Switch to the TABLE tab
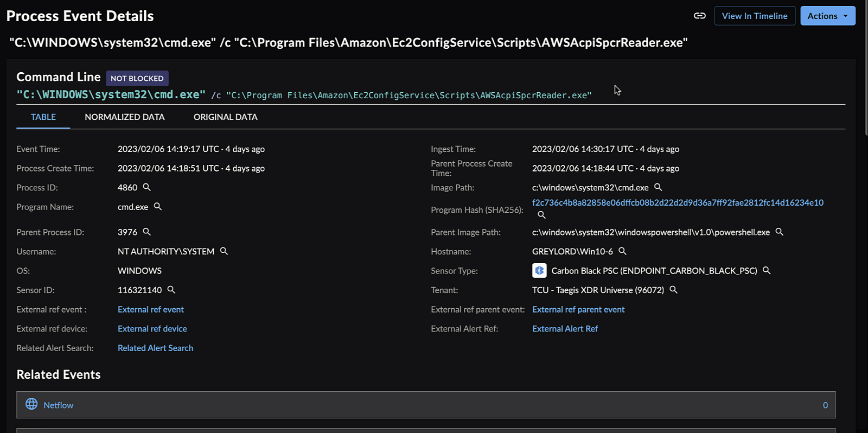The height and width of the screenshot is (433, 868). [x=43, y=117]
